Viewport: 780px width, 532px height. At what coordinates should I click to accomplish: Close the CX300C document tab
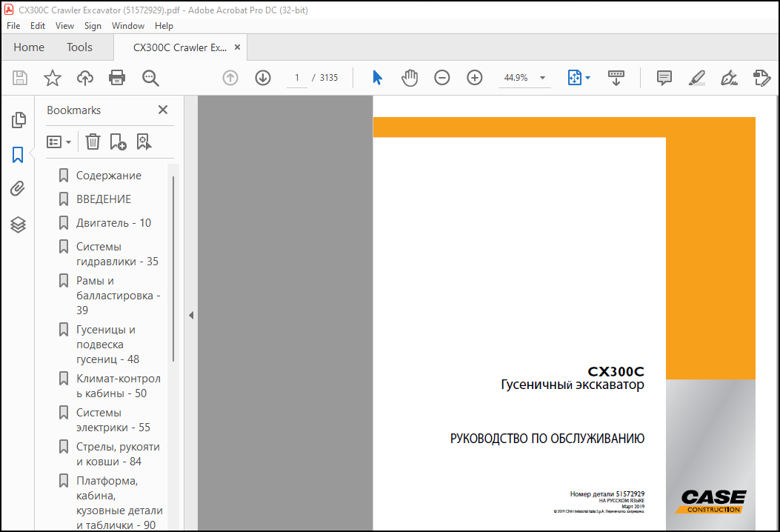point(237,47)
